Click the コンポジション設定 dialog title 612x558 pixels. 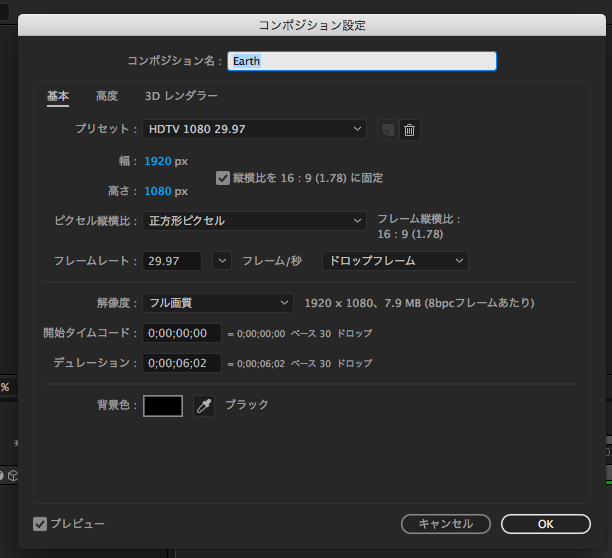[312, 25]
